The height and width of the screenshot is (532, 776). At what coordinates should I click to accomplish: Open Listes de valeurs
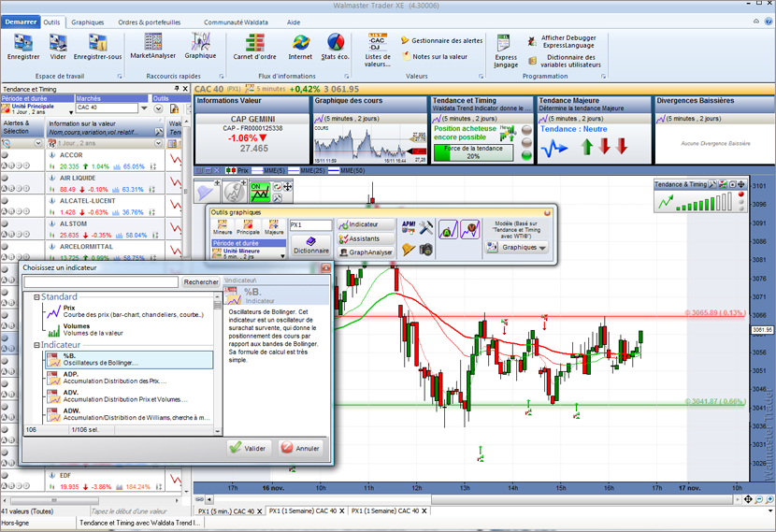378,50
